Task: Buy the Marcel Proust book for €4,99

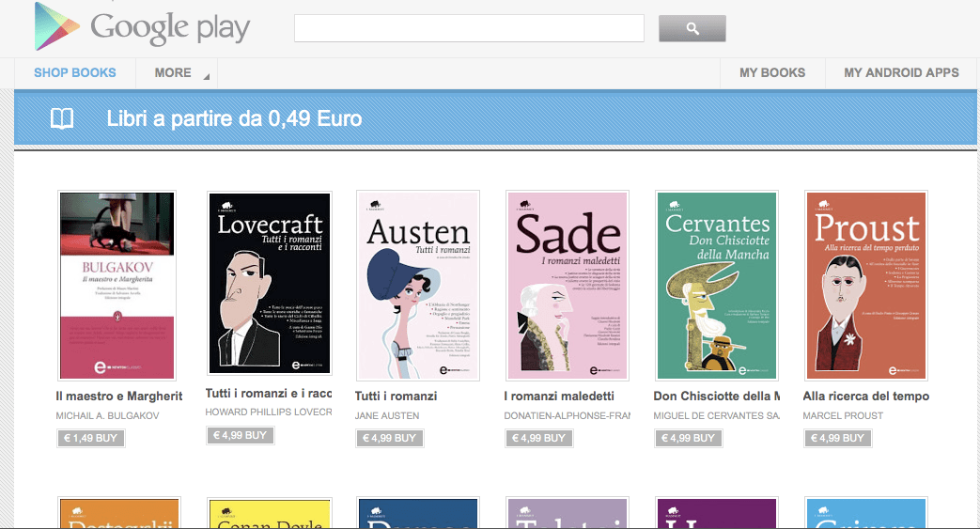Action: [838, 438]
